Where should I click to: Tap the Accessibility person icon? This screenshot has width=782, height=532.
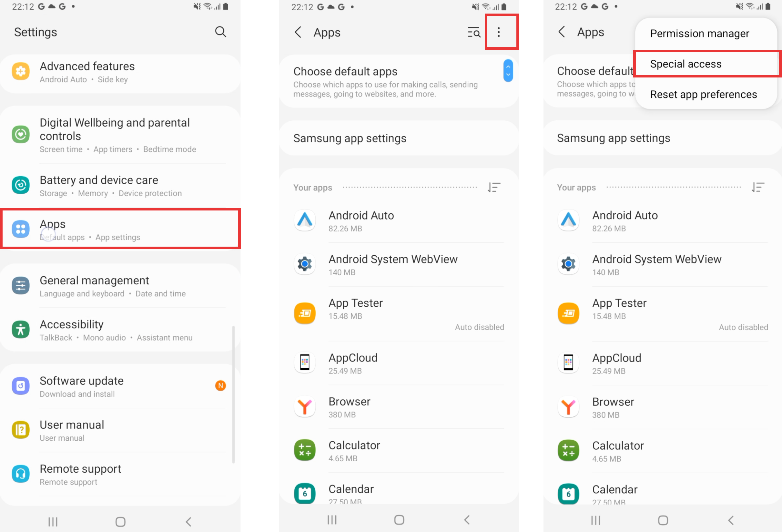[x=21, y=329]
